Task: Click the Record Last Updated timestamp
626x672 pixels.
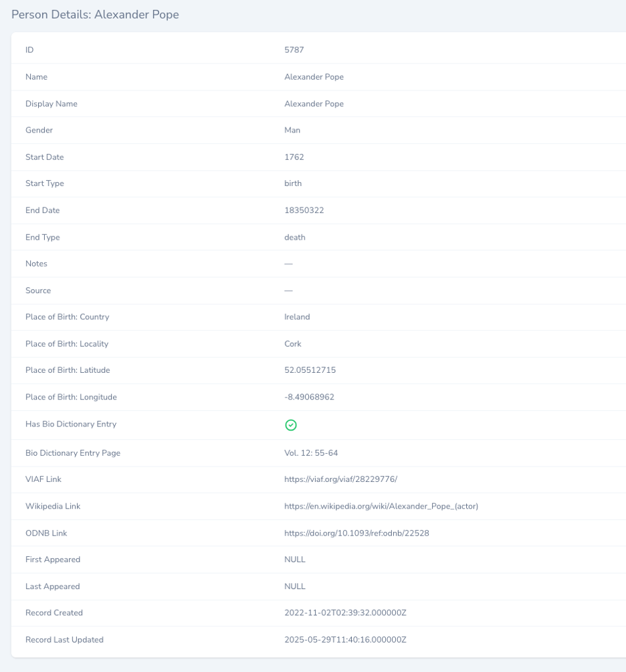Action: point(345,640)
